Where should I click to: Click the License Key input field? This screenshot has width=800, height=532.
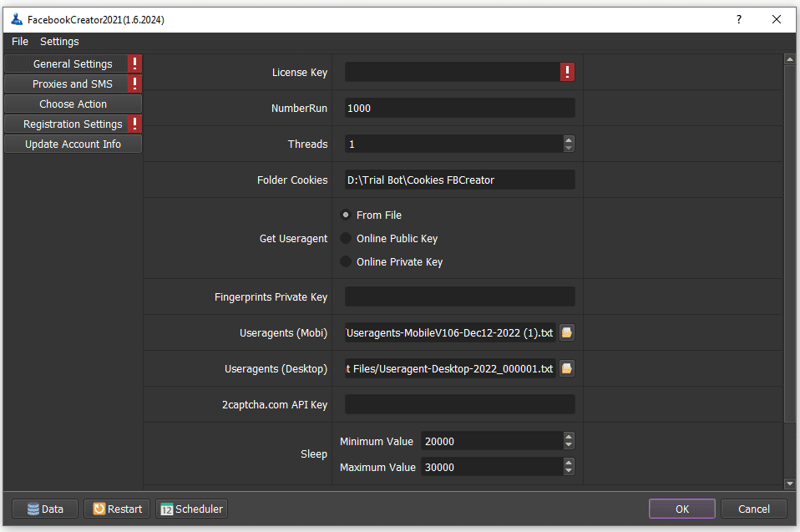(453, 72)
